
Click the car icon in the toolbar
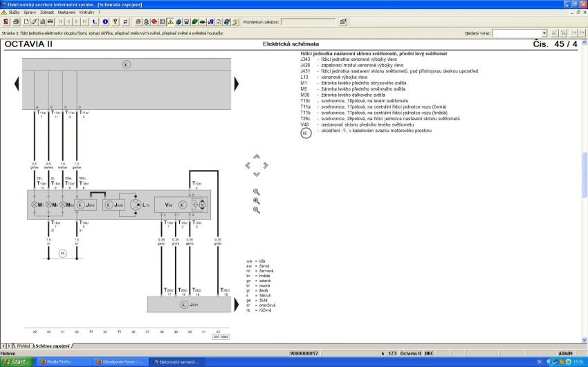click(50, 21)
